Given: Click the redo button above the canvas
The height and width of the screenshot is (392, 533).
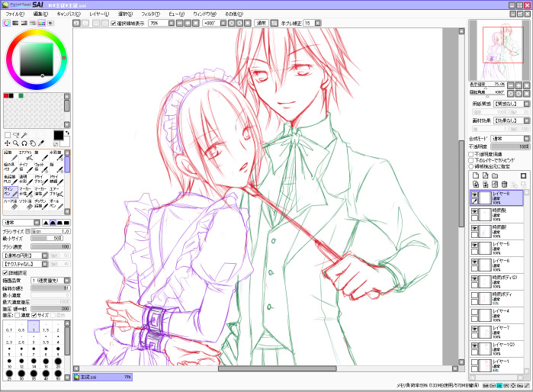Looking at the screenshot, I should [85, 23].
